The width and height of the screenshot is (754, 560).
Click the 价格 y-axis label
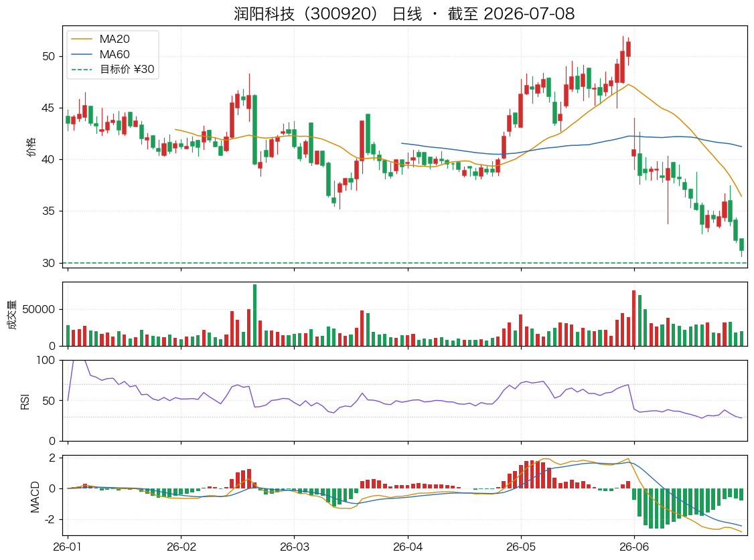tap(31, 147)
